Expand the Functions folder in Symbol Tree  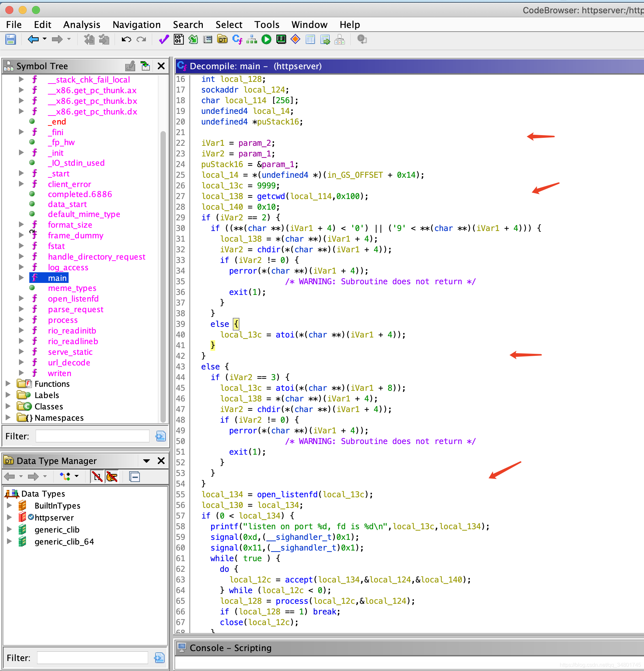(8, 384)
